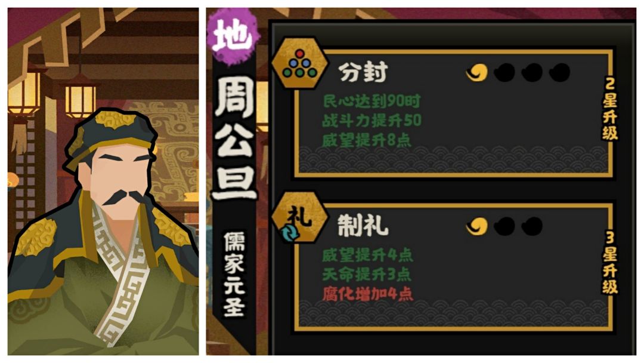Viewport: 644px width, 363px height.
Task: Select the 3星升级 tab on 制礼
Action: click(x=610, y=263)
